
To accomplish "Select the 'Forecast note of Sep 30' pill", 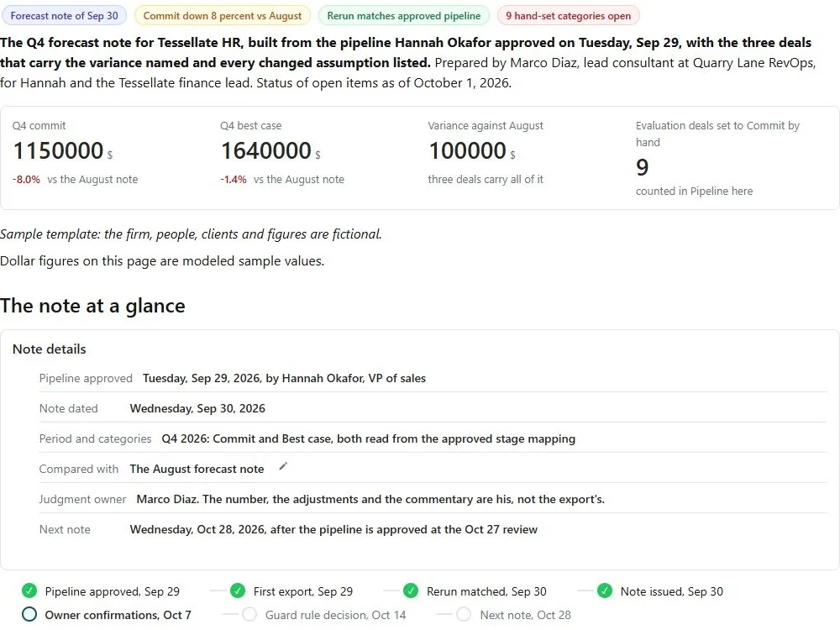I will pyautogui.click(x=65, y=15).
